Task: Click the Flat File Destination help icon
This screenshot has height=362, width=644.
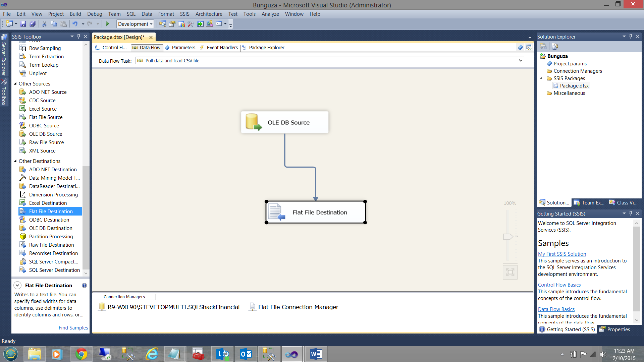Action: point(84,286)
